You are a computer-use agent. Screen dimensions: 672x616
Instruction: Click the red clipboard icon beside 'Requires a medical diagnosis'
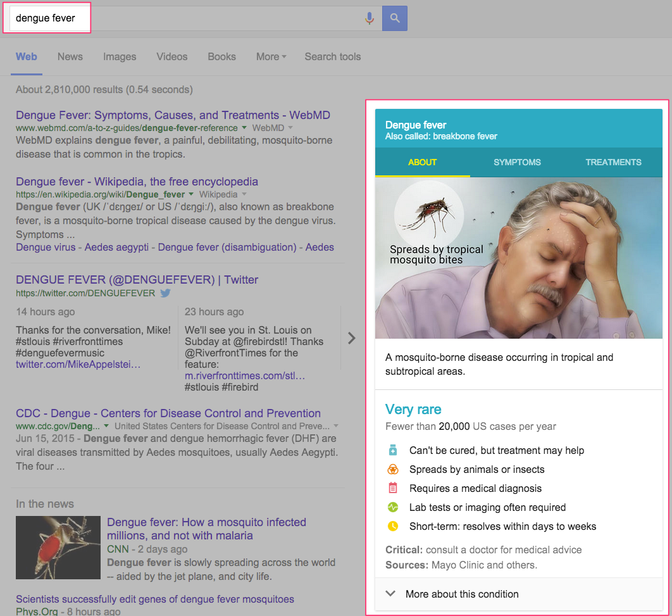(x=392, y=488)
